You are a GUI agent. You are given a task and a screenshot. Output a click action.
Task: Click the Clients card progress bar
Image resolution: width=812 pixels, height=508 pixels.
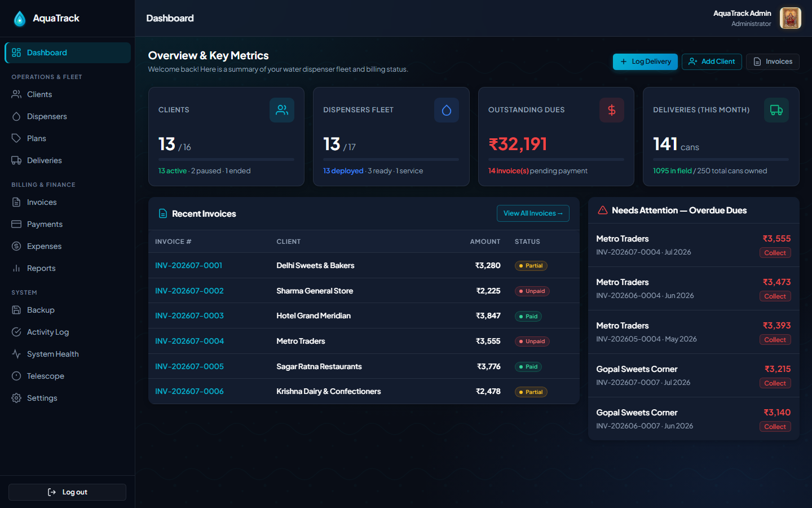click(x=226, y=160)
